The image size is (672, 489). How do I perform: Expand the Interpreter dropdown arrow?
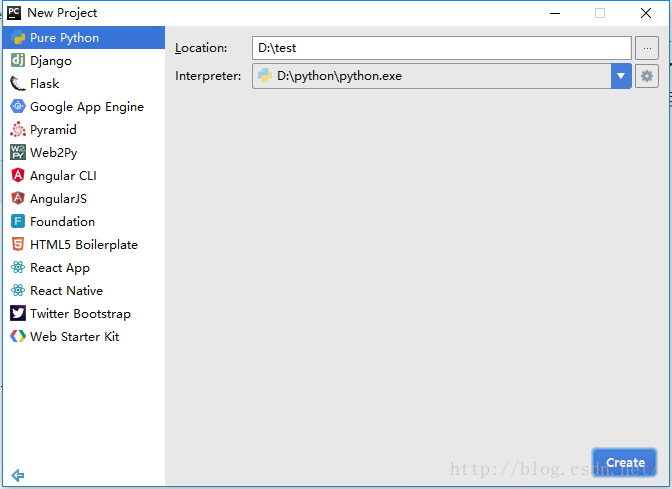(x=621, y=76)
